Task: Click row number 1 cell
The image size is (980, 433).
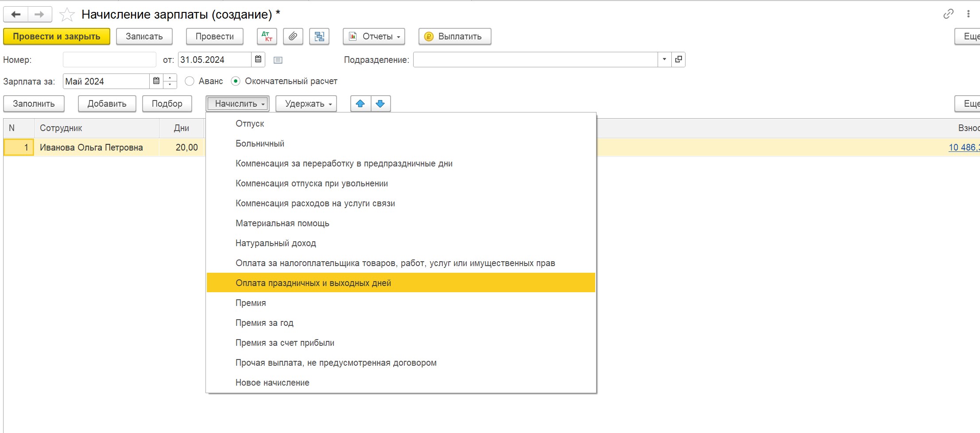Action: (19, 147)
